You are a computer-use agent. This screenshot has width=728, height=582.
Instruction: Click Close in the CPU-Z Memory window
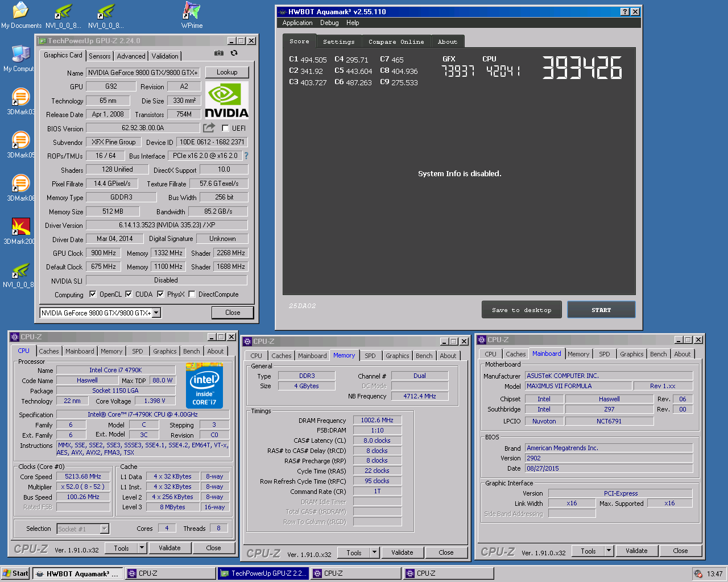tap(446, 552)
